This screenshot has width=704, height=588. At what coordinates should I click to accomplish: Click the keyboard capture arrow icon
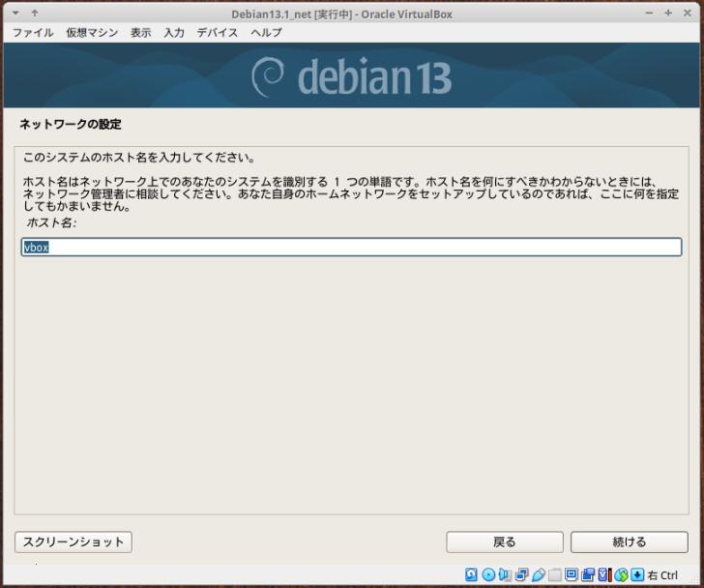[637, 574]
